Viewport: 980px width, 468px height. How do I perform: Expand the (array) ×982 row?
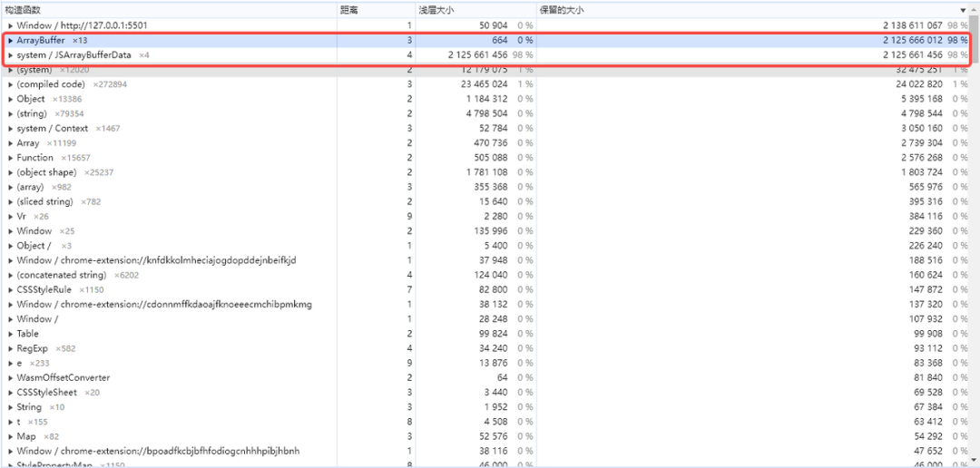tap(11, 187)
